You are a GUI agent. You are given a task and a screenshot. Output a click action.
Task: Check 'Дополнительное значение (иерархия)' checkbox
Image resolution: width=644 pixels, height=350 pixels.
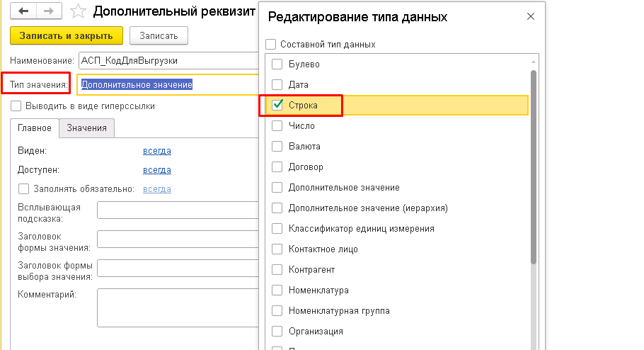tap(277, 208)
